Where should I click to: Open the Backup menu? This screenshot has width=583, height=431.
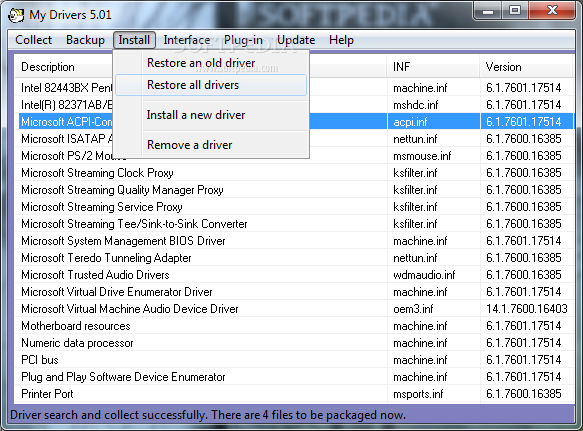(x=85, y=40)
